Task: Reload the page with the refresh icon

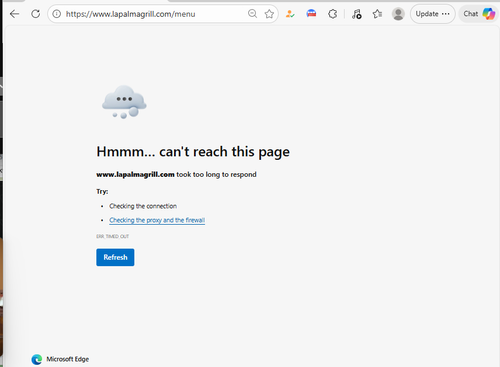Action: [x=36, y=14]
